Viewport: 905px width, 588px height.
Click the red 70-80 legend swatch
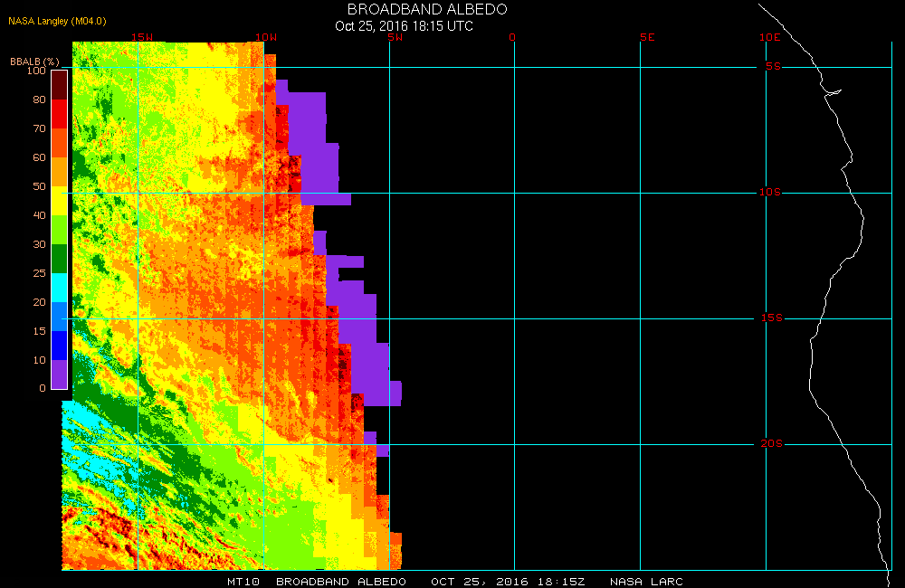pos(60,114)
